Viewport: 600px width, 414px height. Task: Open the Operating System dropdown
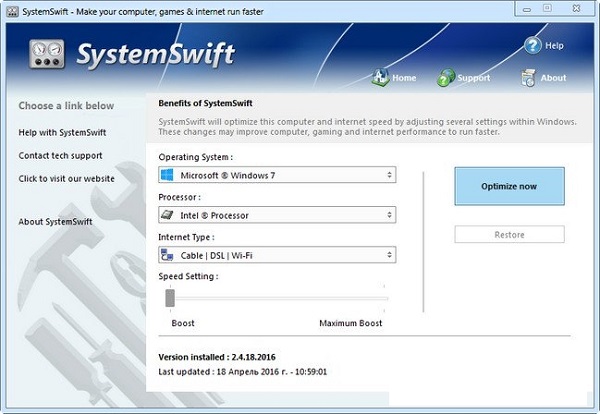pyautogui.click(x=277, y=175)
